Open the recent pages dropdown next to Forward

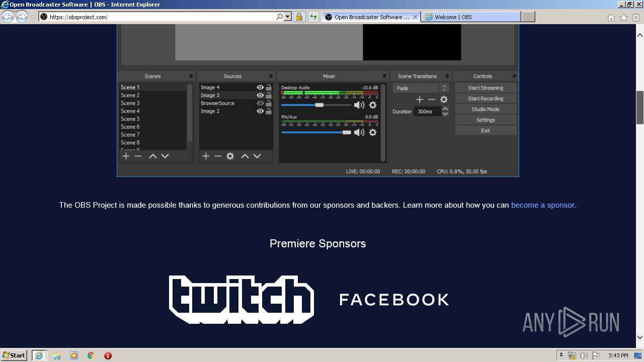(33, 17)
